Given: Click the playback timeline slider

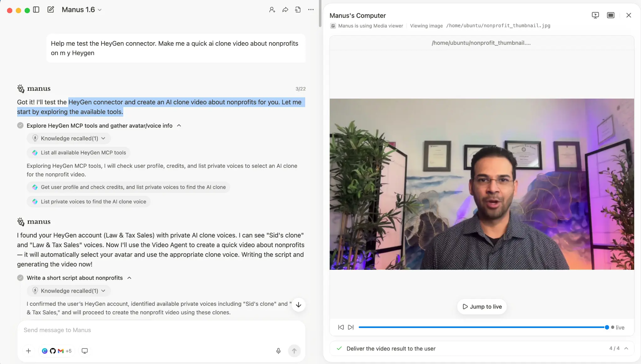Looking at the screenshot, I should tap(482, 327).
